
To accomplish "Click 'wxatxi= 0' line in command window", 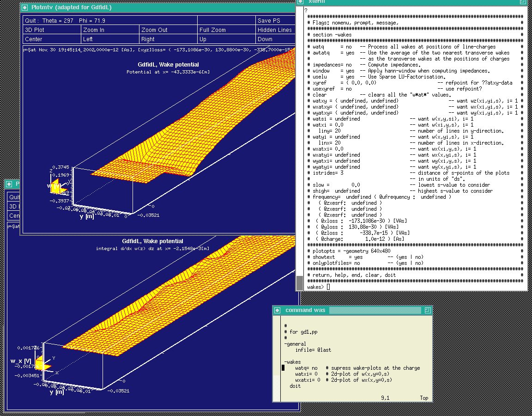I will 344,380.
